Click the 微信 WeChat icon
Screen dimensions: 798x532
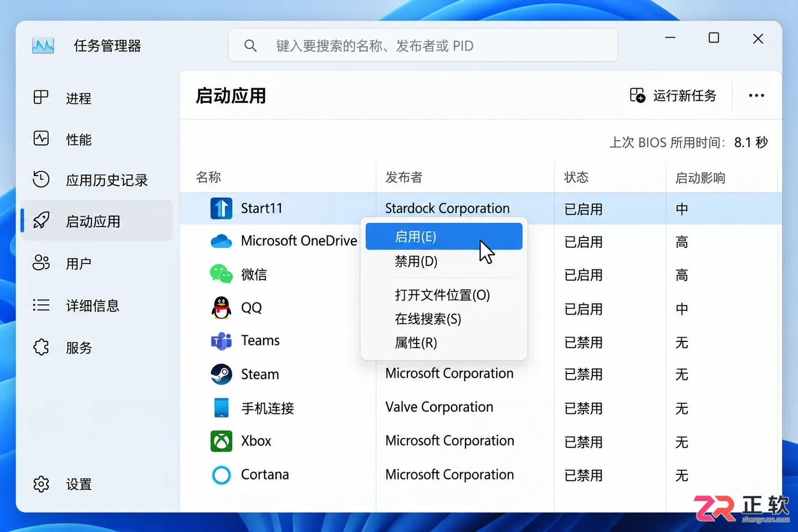(x=221, y=274)
